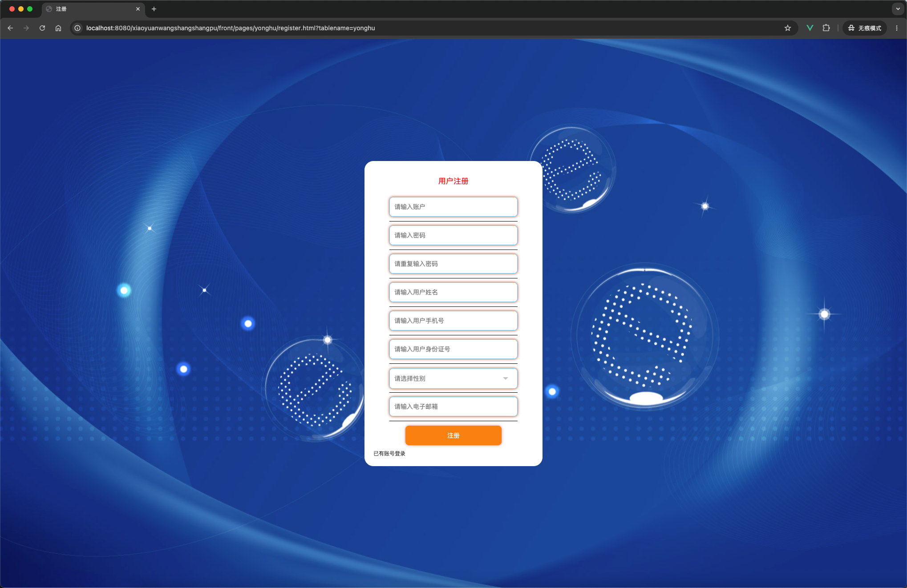Click the orange 注册 button
Image resolution: width=907 pixels, height=588 pixels.
(453, 435)
